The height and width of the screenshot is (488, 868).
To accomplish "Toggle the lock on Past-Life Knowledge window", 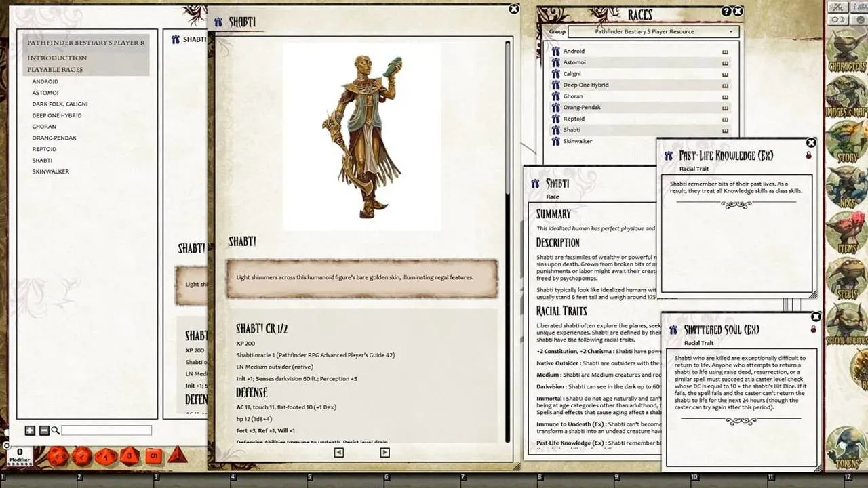I will click(808, 155).
